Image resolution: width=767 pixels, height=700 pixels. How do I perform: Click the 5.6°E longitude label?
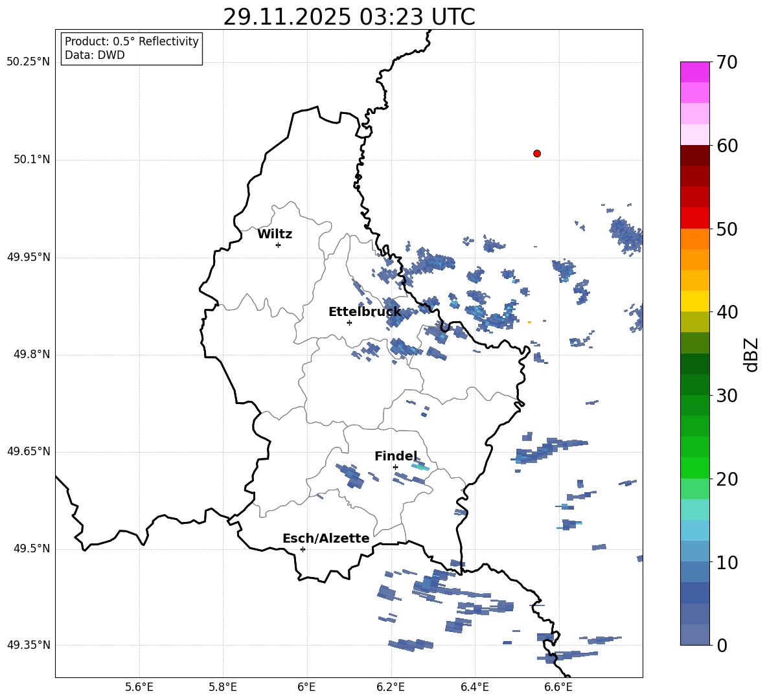[139, 687]
